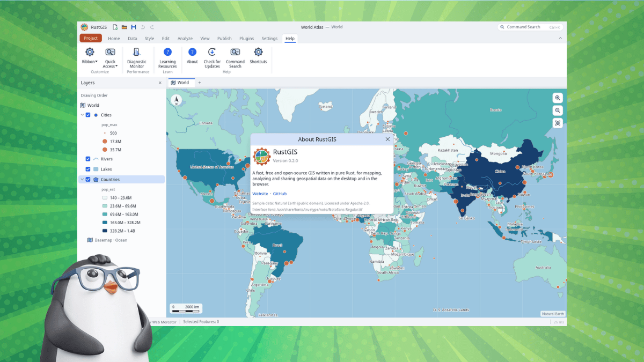Click the New Project icon in title bar
Image resolution: width=644 pixels, height=362 pixels.
pyautogui.click(x=115, y=27)
